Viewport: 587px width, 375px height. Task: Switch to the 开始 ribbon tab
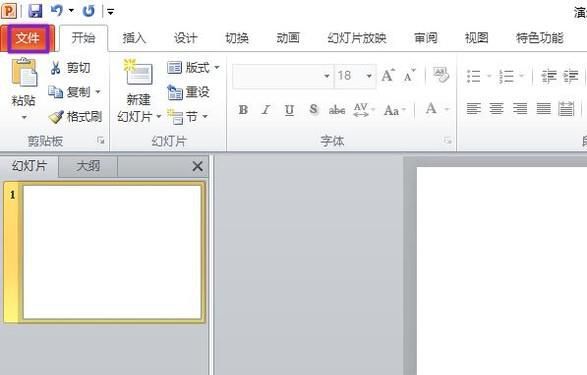[x=83, y=38]
